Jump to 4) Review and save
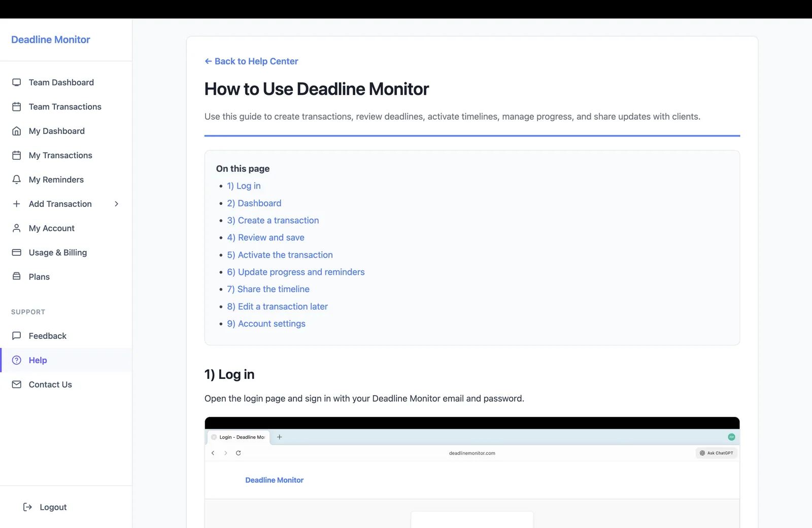The height and width of the screenshot is (528, 812). pos(266,237)
